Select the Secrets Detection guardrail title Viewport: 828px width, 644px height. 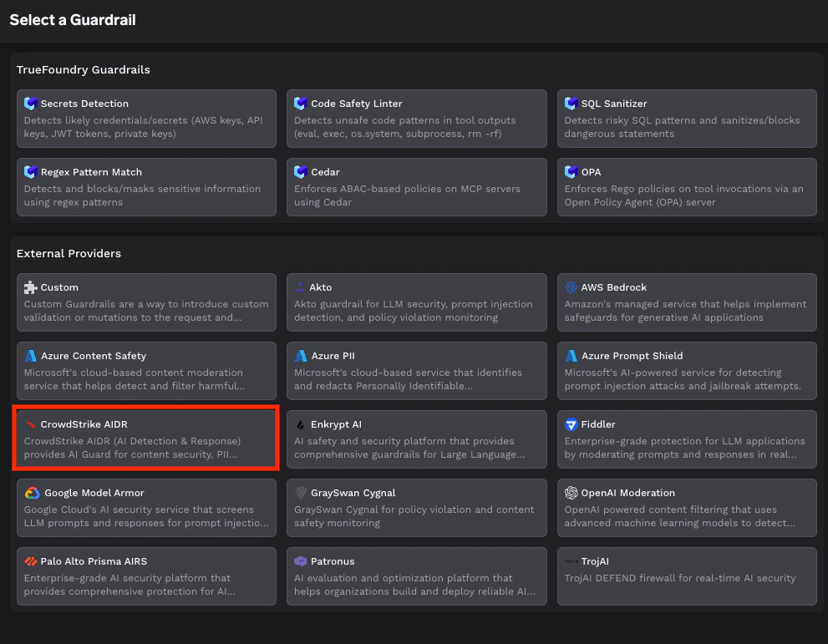tap(84, 104)
